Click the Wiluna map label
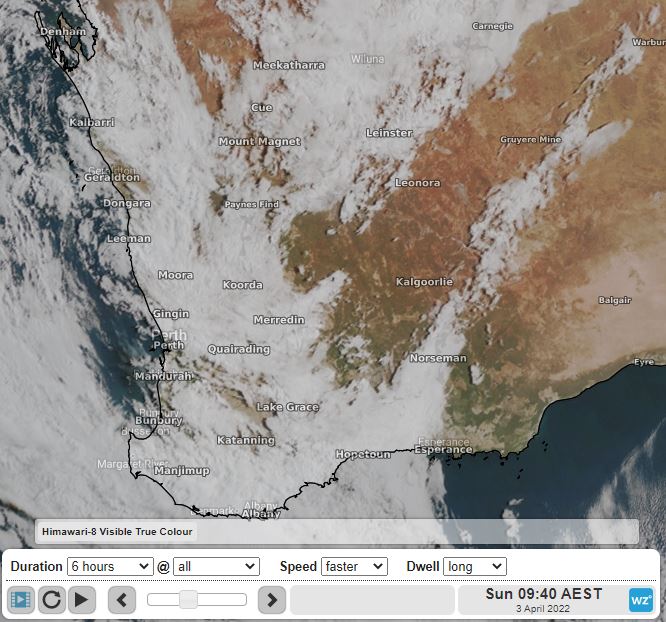 [368, 59]
